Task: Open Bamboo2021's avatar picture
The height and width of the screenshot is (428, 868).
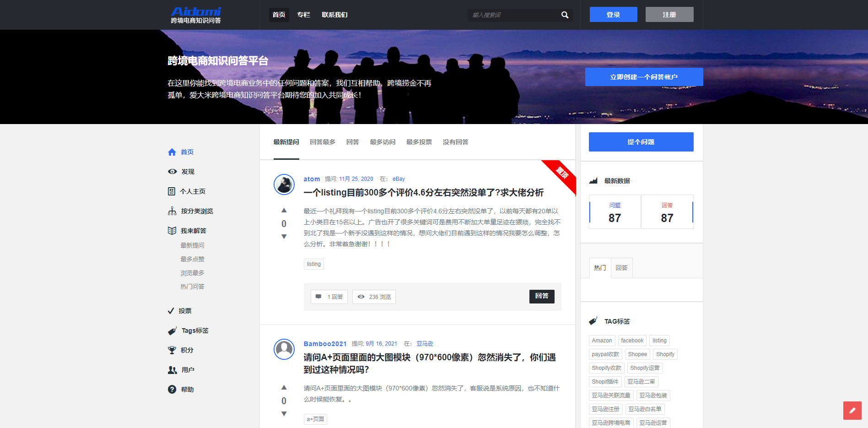Action: tap(284, 349)
